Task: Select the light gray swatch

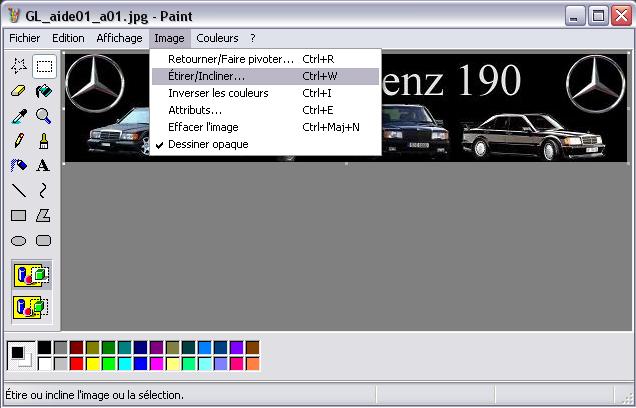Action: [60, 364]
